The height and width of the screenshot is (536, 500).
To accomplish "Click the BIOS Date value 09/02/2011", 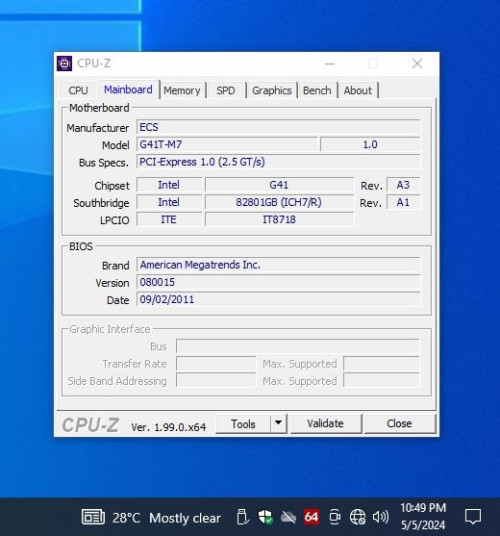I will coord(278,299).
